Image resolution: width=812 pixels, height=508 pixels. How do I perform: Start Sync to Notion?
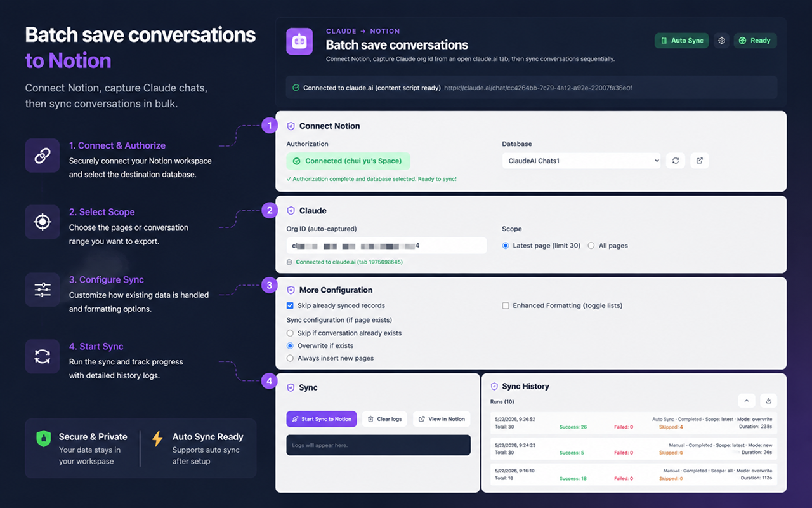(322, 419)
